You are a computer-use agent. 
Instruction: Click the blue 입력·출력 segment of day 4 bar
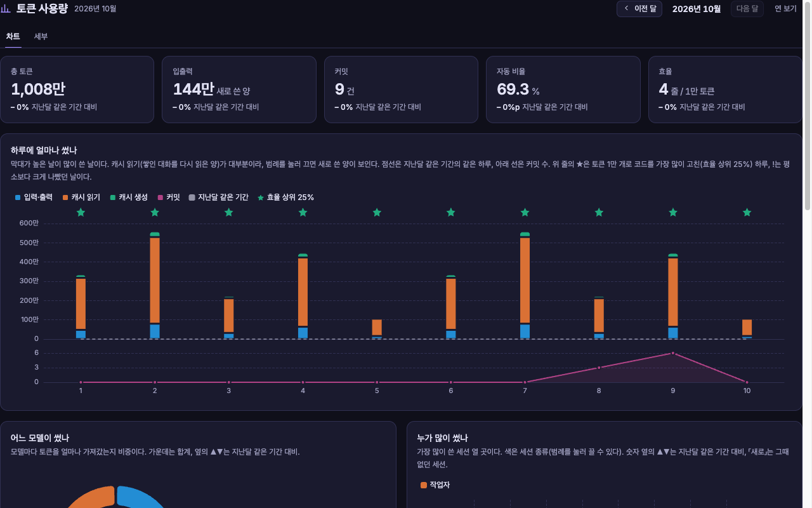(x=303, y=333)
